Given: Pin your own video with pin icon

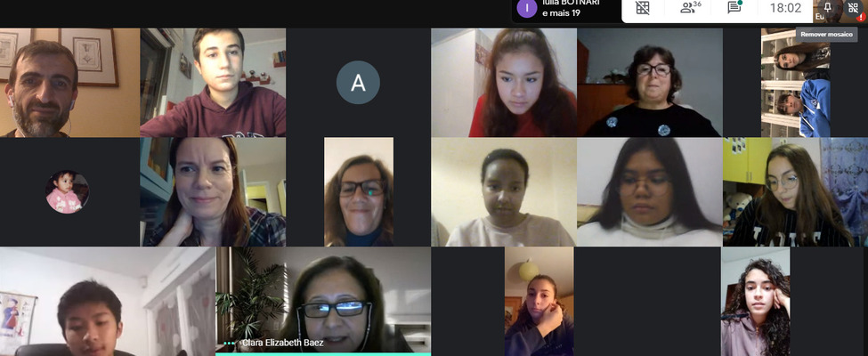Looking at the screenshot, I should [x=828, y=7].
